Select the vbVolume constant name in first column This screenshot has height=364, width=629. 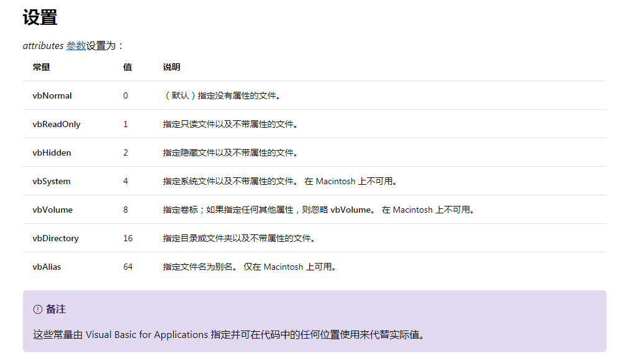coord(53,210)
